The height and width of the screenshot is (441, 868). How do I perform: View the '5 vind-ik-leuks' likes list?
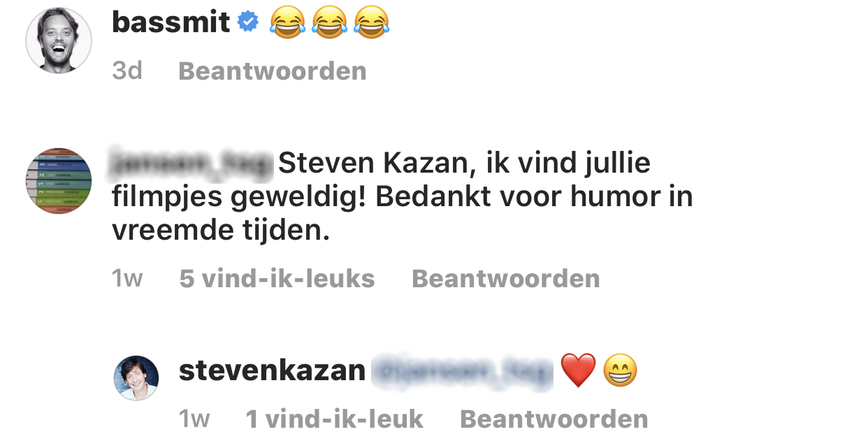[277, 278]
